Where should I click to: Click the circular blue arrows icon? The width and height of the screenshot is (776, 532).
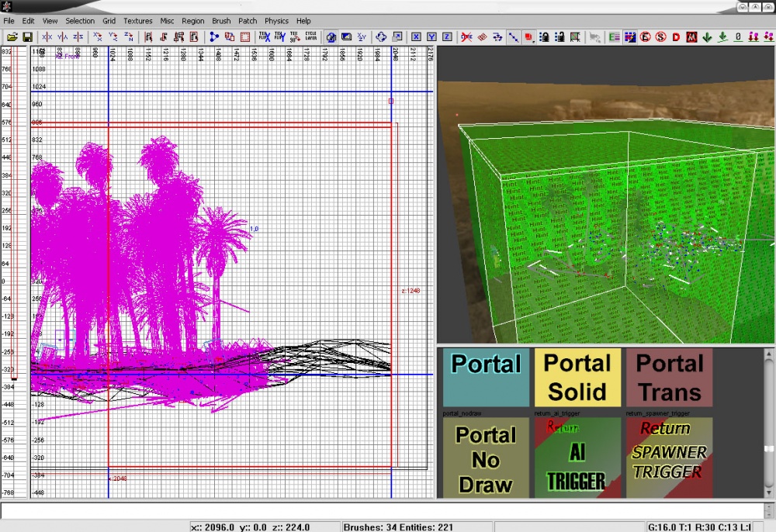[x=381, y=37]
